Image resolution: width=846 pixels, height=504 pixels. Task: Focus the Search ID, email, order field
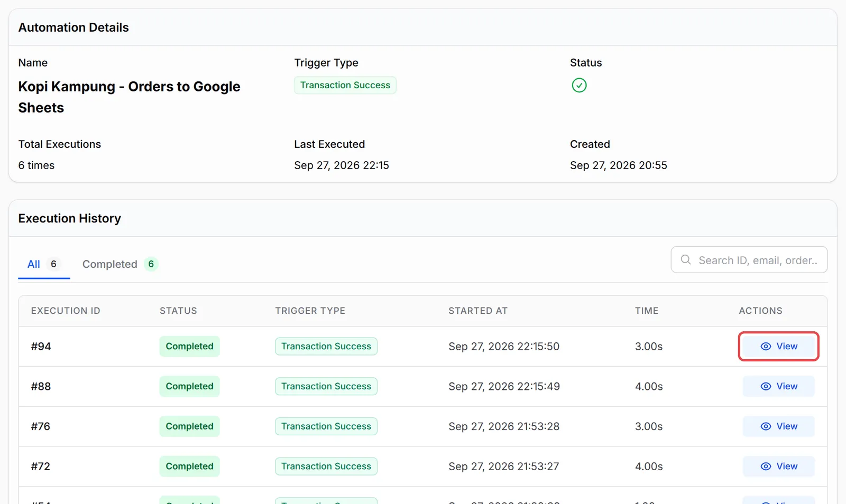click(749, 259)
